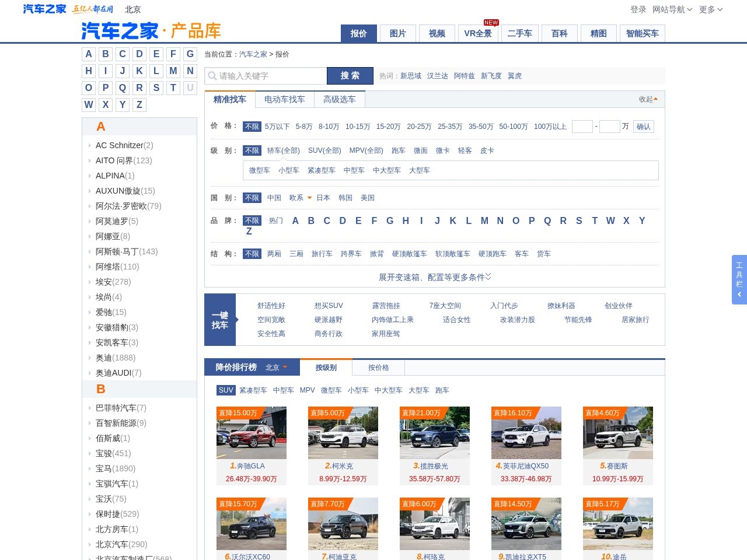Select 不限 for 级别 filter
This screenshot has height=560, width=747.
pos(252,150)
